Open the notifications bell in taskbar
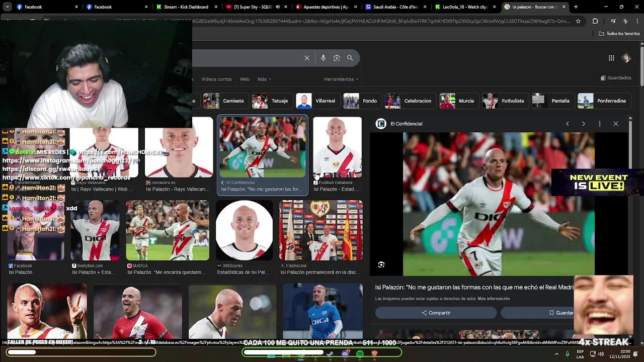This screenshot has width=644, height=362. point(635,354)
